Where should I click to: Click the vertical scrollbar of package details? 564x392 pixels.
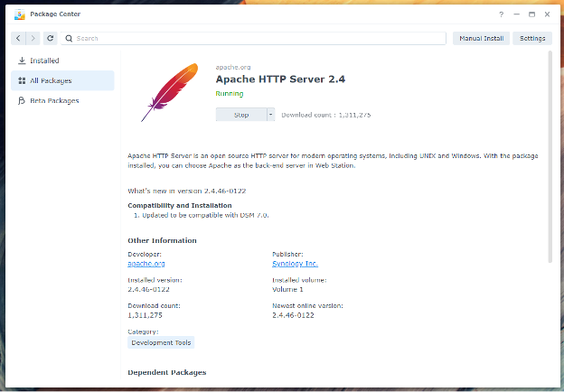(550, 157)
